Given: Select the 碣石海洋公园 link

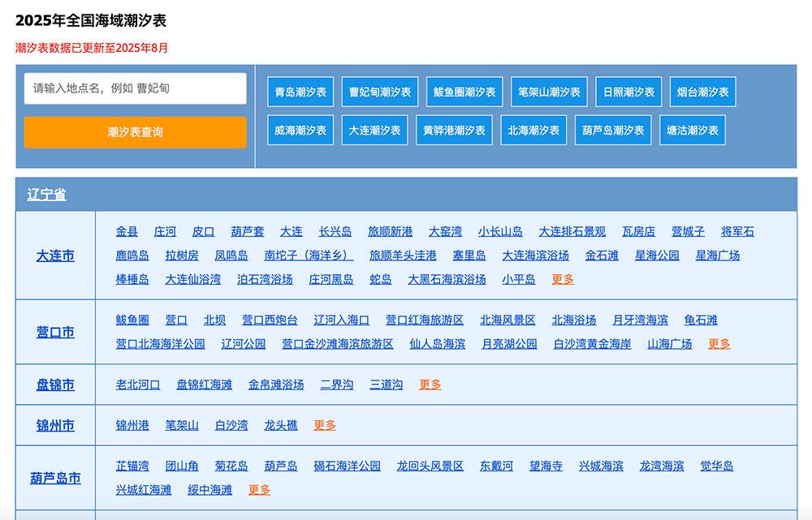Looking at the screenshot, I should 347,466.
